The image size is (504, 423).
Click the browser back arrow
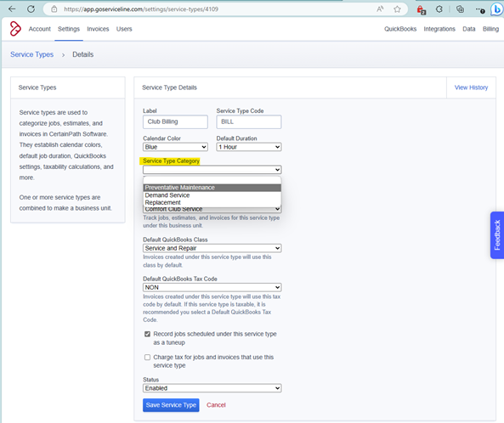[12, 9]
